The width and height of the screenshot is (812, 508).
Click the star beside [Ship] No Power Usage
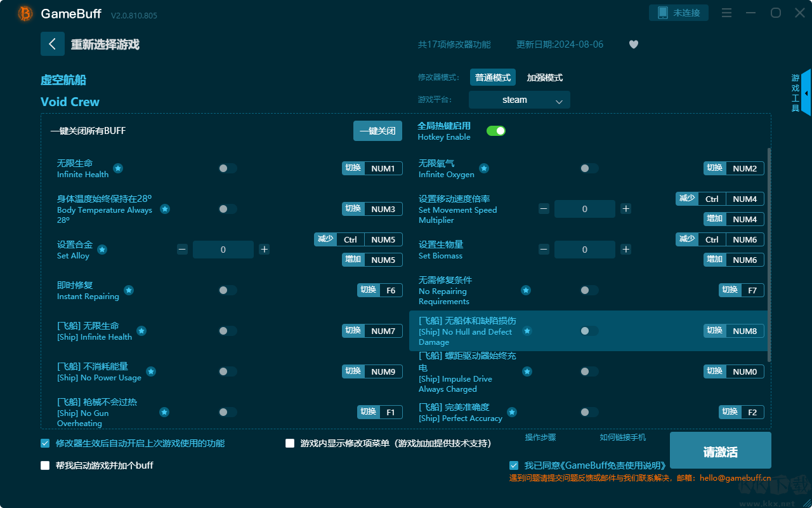coord(151,371)
